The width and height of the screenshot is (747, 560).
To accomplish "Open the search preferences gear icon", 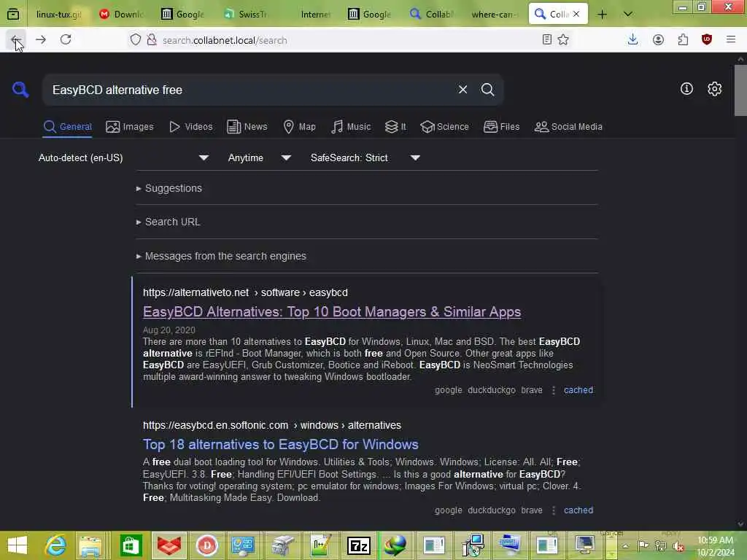I will 714,88.
